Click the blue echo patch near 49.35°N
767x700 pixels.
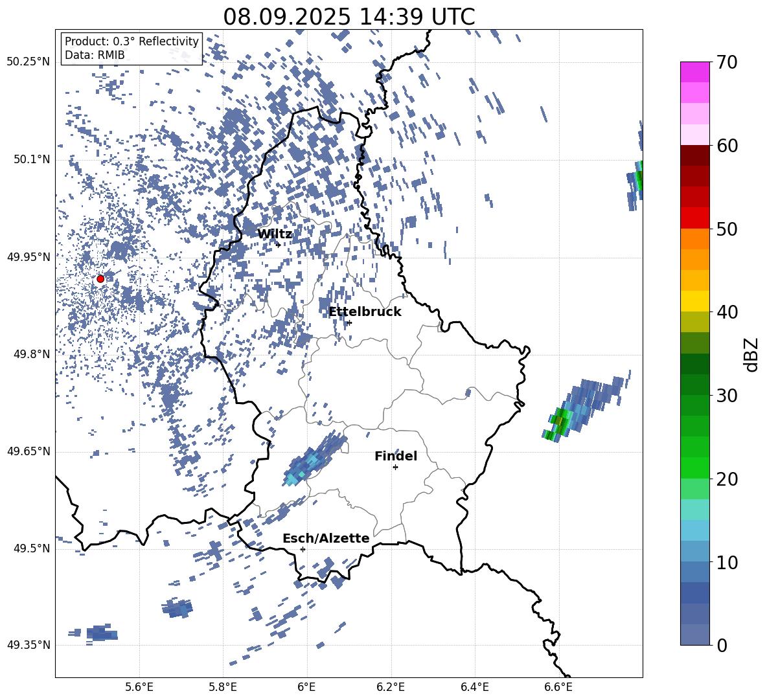tap(101, 633)
